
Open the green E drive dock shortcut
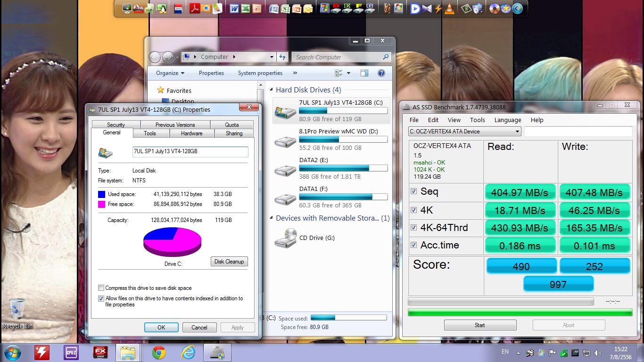(347, 8)
